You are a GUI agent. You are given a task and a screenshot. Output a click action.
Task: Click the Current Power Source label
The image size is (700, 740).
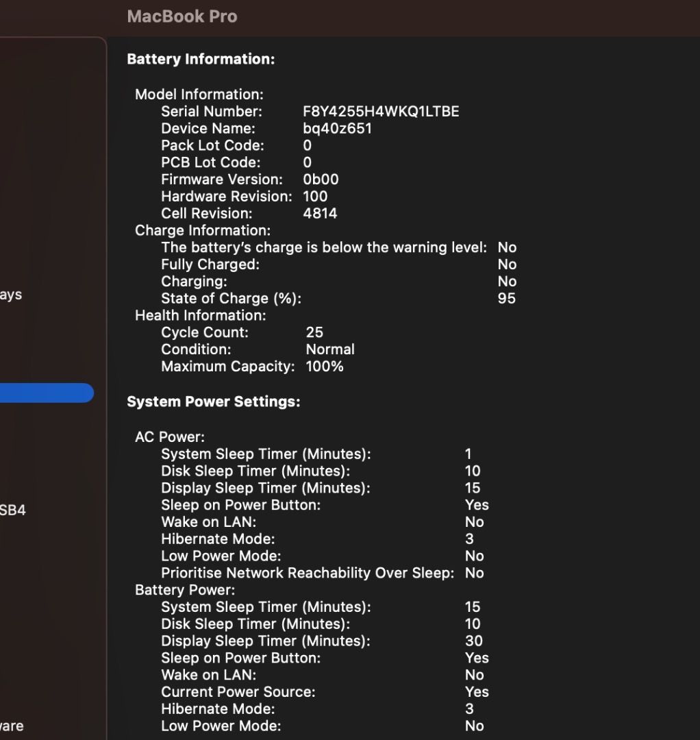pos(238,692)
